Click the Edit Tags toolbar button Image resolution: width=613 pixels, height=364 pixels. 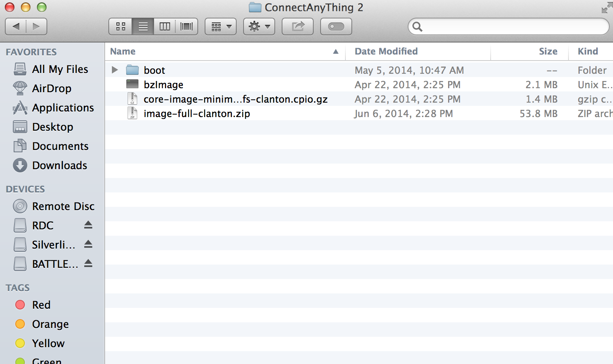point(336,26)
